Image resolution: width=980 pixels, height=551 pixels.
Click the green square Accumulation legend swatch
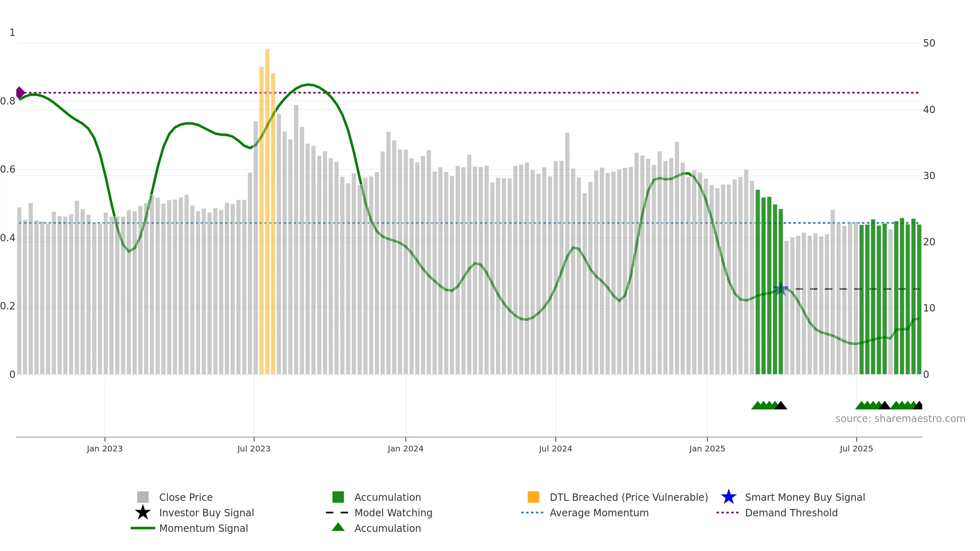coord(338,497)
